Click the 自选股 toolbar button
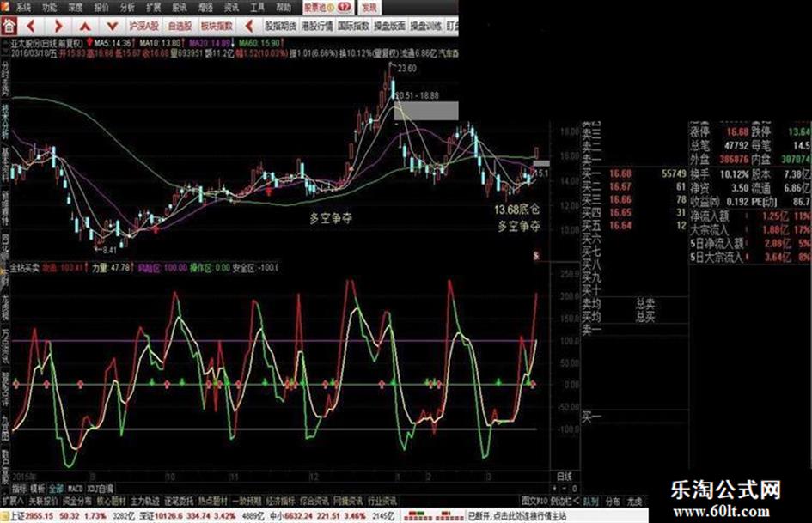This screenshot has width=812, height=523. pyautogui.click(x=180, y=26)
